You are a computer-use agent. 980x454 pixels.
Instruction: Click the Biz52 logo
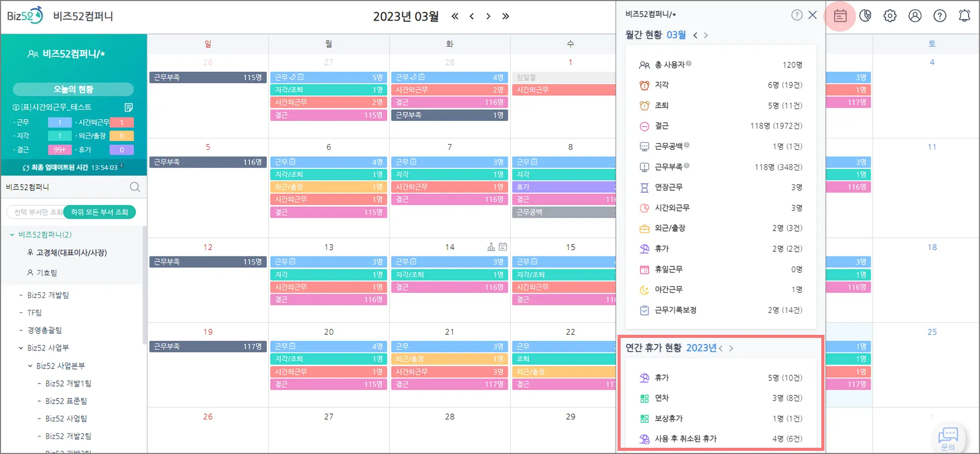[25, 16]
